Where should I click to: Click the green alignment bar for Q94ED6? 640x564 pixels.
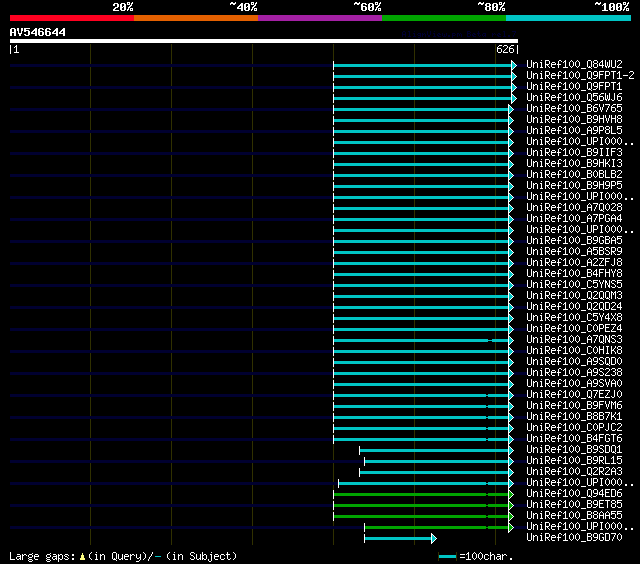(x=423, y=495)
